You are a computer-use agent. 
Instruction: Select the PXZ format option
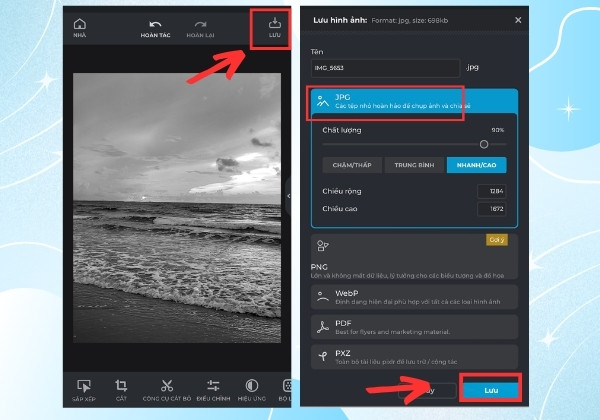coord(414,357)
